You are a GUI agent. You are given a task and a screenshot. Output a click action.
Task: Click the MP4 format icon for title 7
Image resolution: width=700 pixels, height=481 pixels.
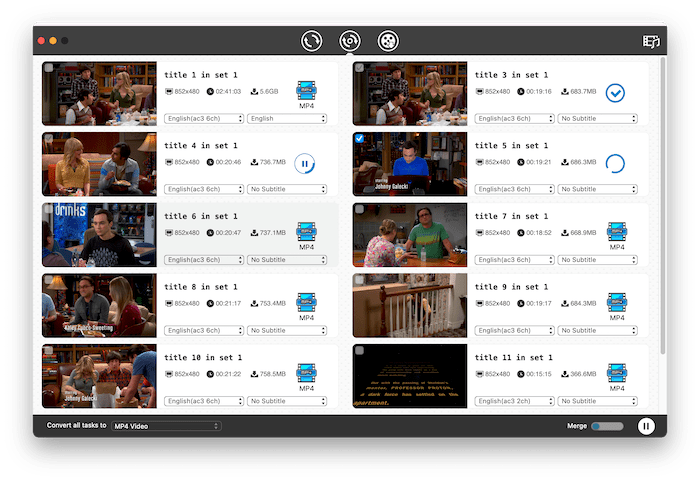616,233
